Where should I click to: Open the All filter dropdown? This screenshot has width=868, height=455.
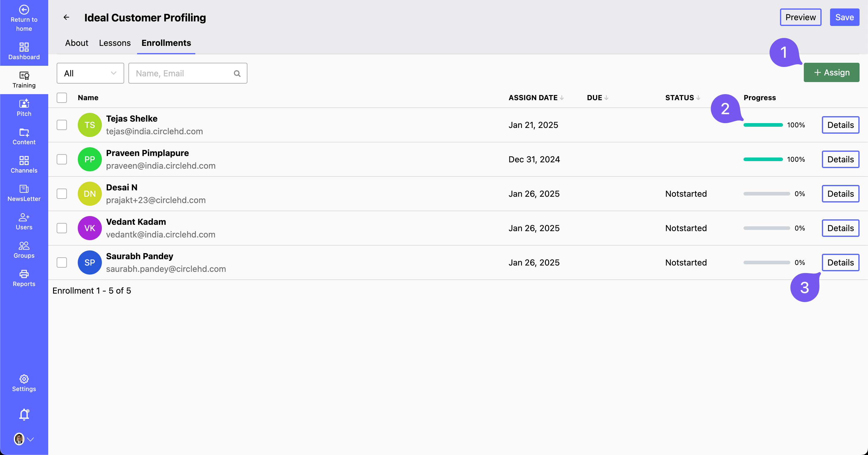[x=90, y=73]
